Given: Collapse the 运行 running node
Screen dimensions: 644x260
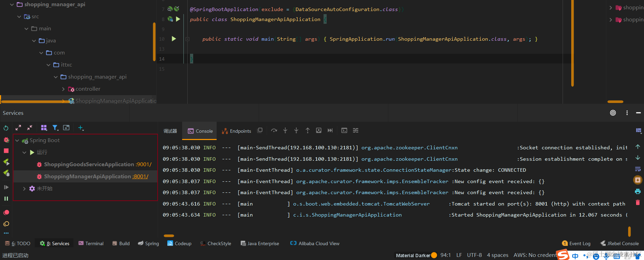Looking at the screenshot, I should tap(24, 152).
